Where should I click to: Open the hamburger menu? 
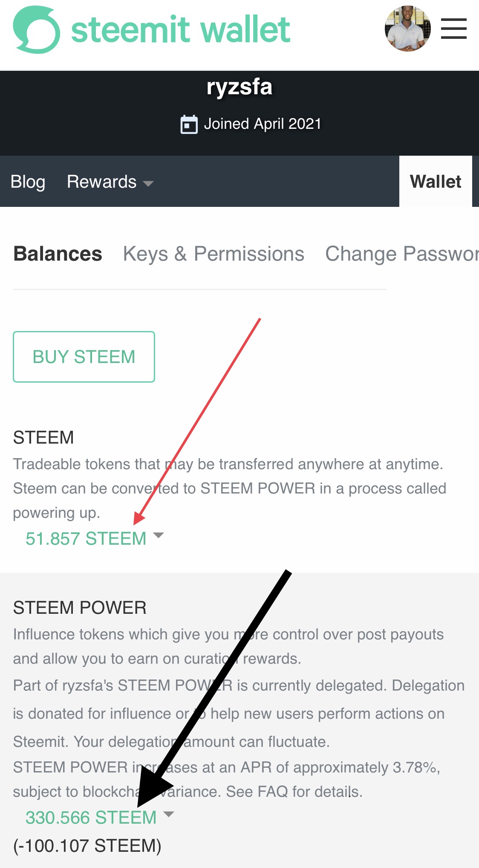[453, 29]
